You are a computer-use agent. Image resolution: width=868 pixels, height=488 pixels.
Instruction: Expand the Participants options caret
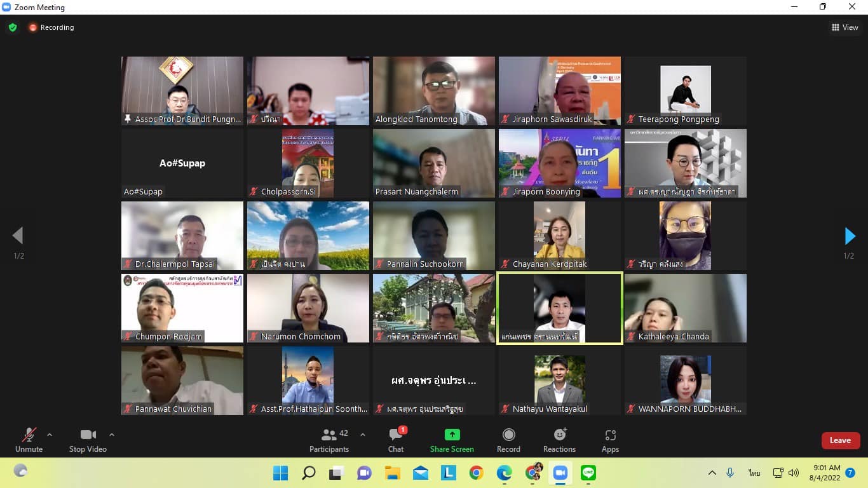(363, 435)
